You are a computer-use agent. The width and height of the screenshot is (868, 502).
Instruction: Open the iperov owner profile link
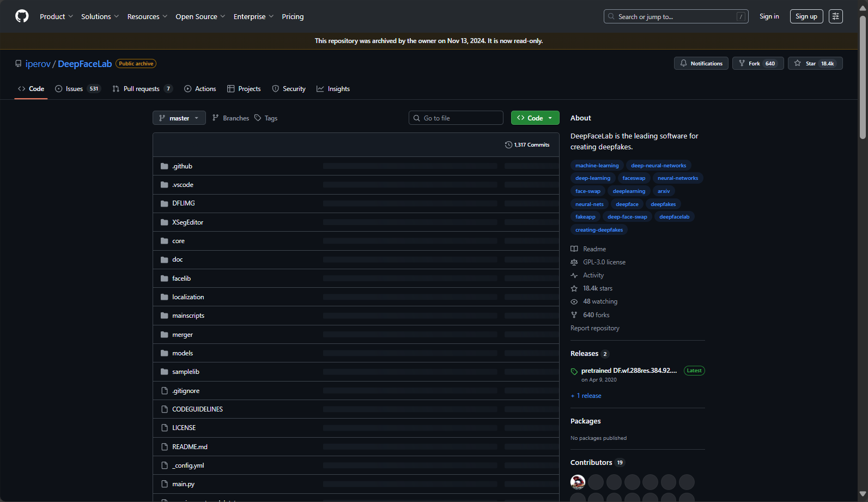coord(38,64)
